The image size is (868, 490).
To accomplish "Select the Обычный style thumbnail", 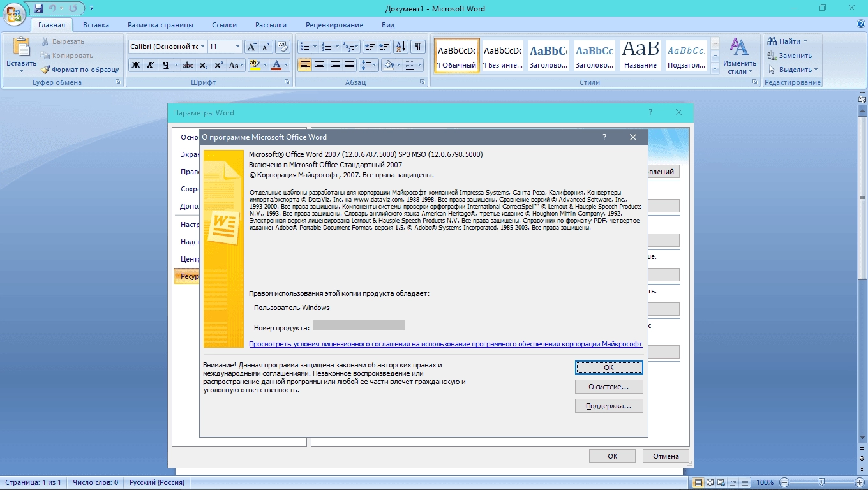I will (x=457, y=56).
